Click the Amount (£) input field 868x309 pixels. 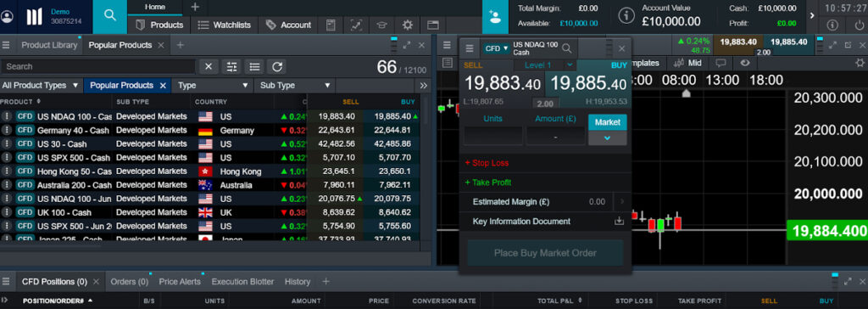555,136
